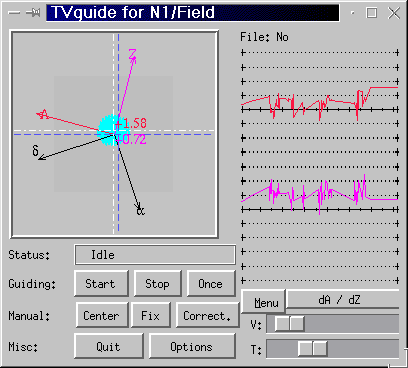Click the File: No label
Image resolution: width=408 pixels, height=368 pixels.
coord(264,37)
